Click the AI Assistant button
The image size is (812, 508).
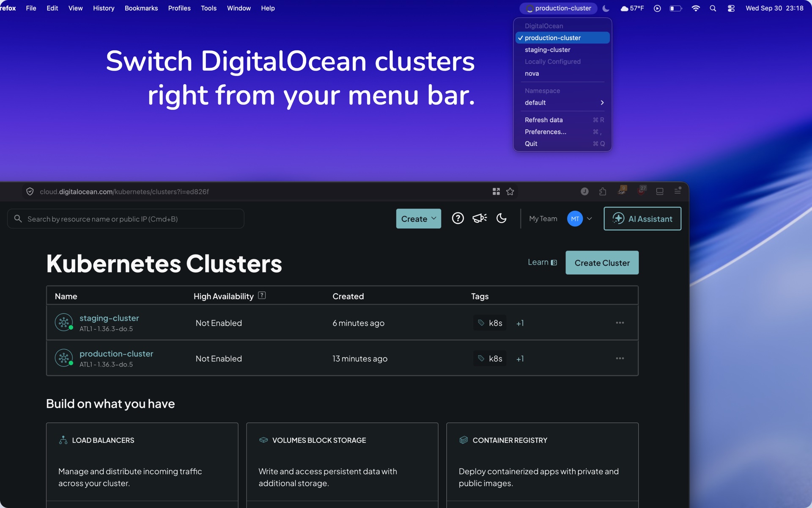642,218
